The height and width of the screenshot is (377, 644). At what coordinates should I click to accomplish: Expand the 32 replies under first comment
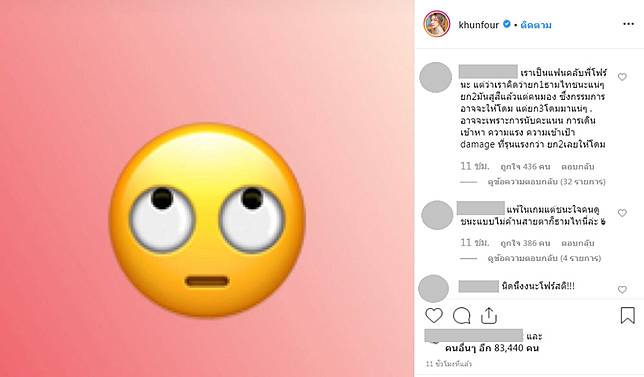(546, 182)
